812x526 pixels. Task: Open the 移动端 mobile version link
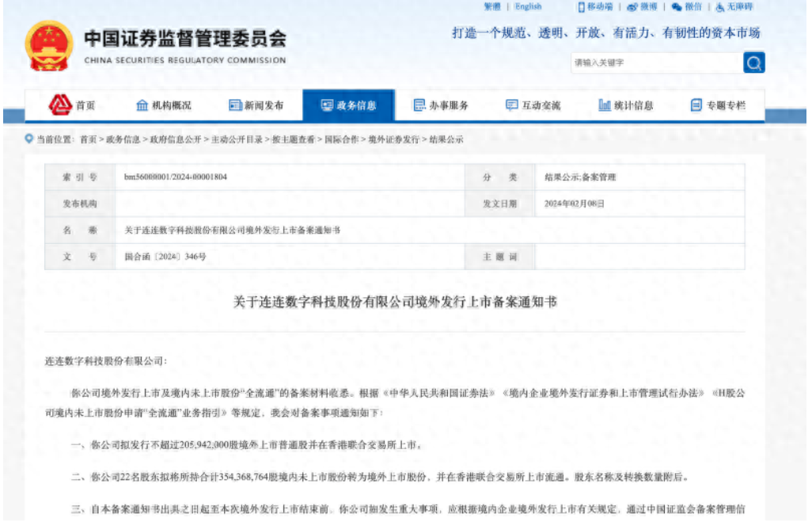point(594,7)
